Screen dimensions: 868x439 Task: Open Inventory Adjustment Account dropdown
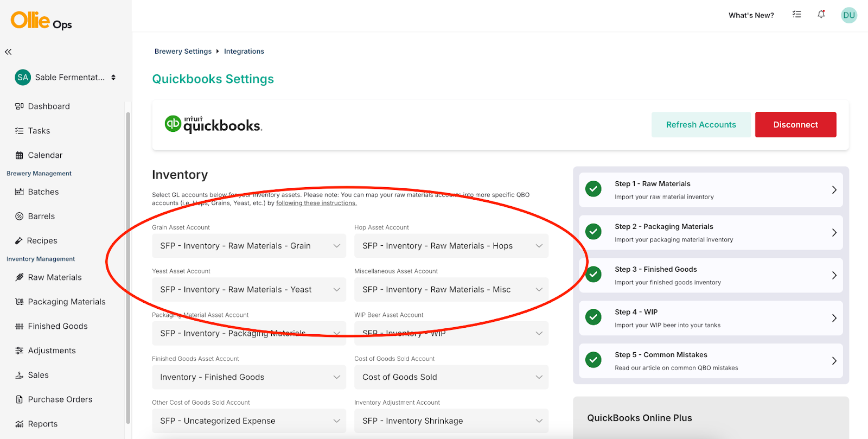tap(451, 421)
